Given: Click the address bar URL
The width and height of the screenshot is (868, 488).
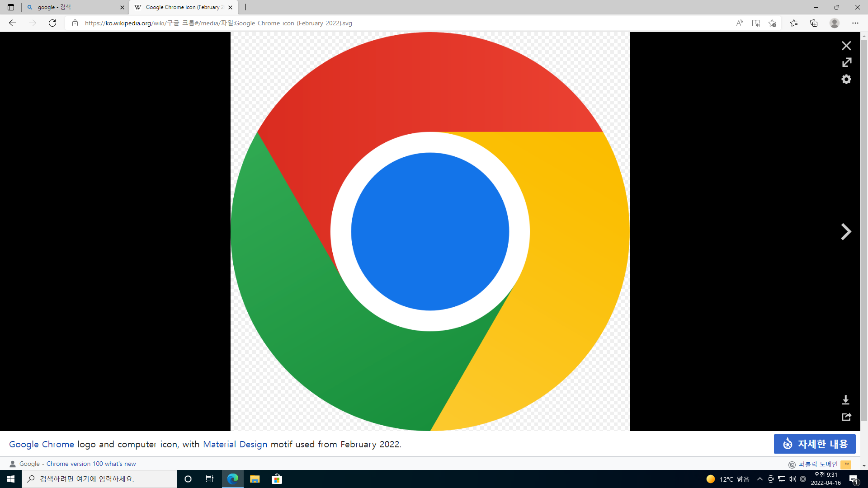Looking at the screenshot, I should [x=218, y=23].
